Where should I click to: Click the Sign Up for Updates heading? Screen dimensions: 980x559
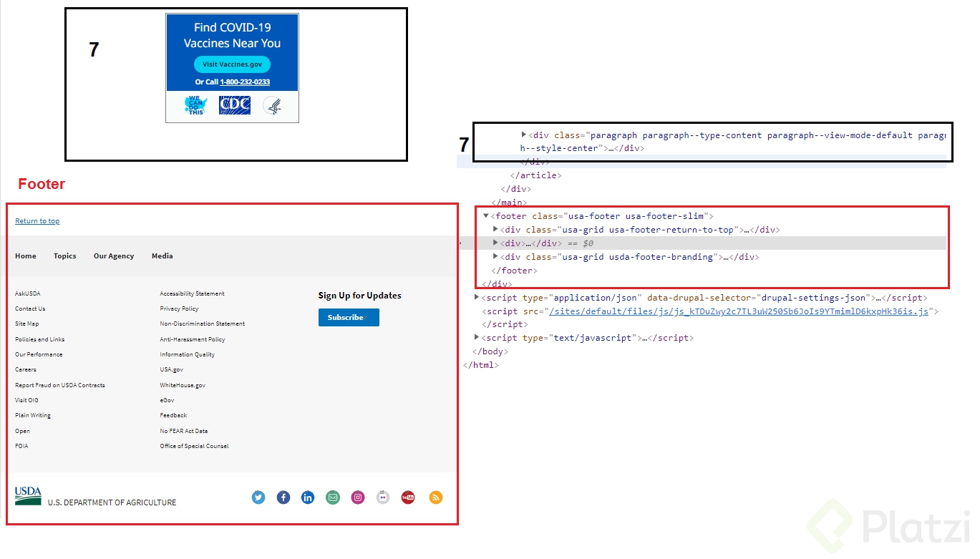[x=360, y=296]
